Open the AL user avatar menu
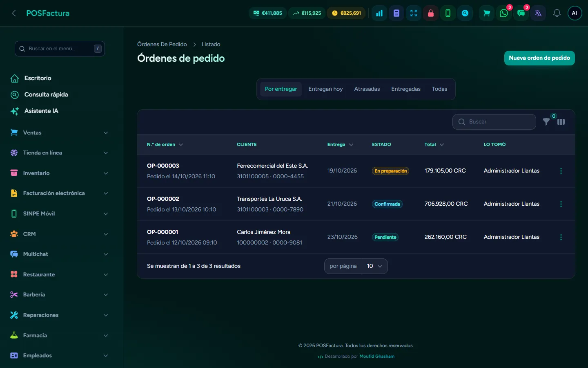588x368 pixels. (x=575, y=13)
